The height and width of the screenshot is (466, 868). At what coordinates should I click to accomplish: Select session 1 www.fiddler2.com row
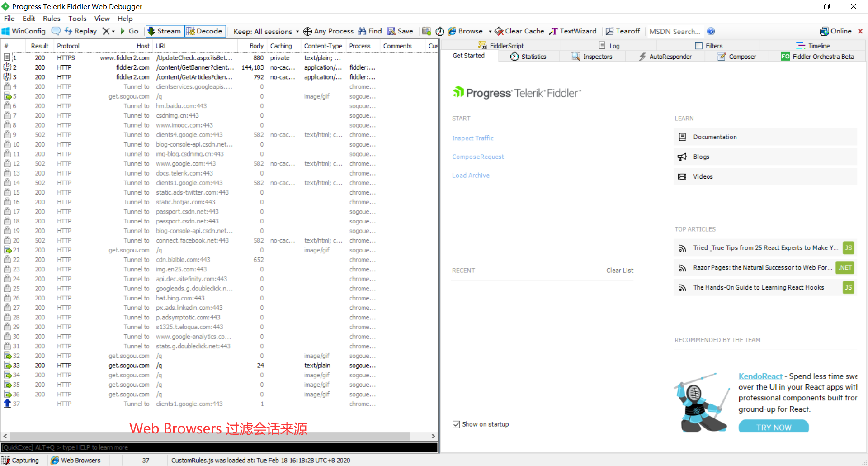click(219, 58)
